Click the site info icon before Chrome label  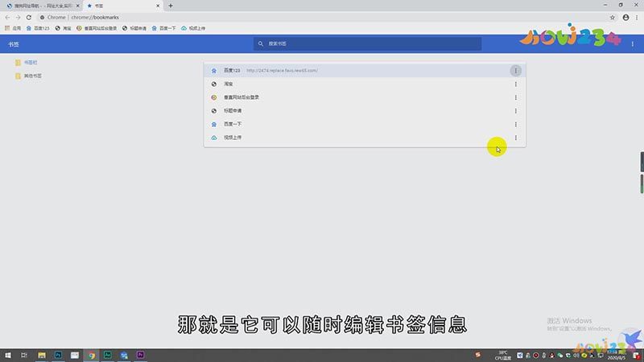(x=42, y=18)
